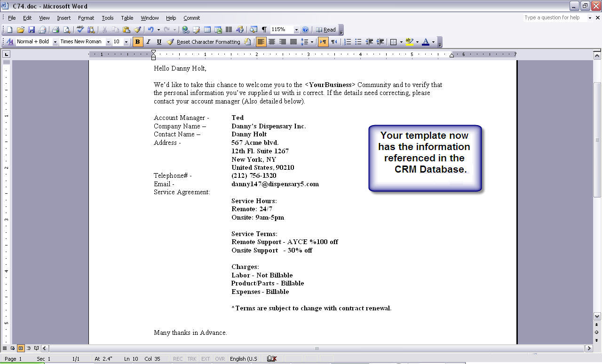Click the 'Type a question for help' box
The height and width of the screenshot is (364, 602).
[554, 18]
